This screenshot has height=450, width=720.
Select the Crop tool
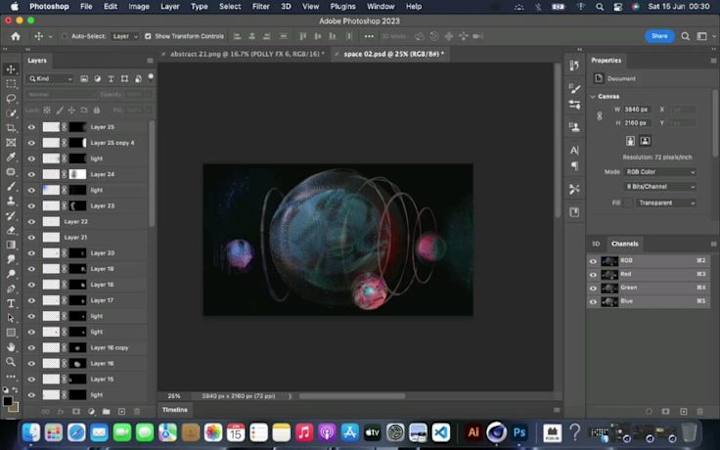[11, 128]
